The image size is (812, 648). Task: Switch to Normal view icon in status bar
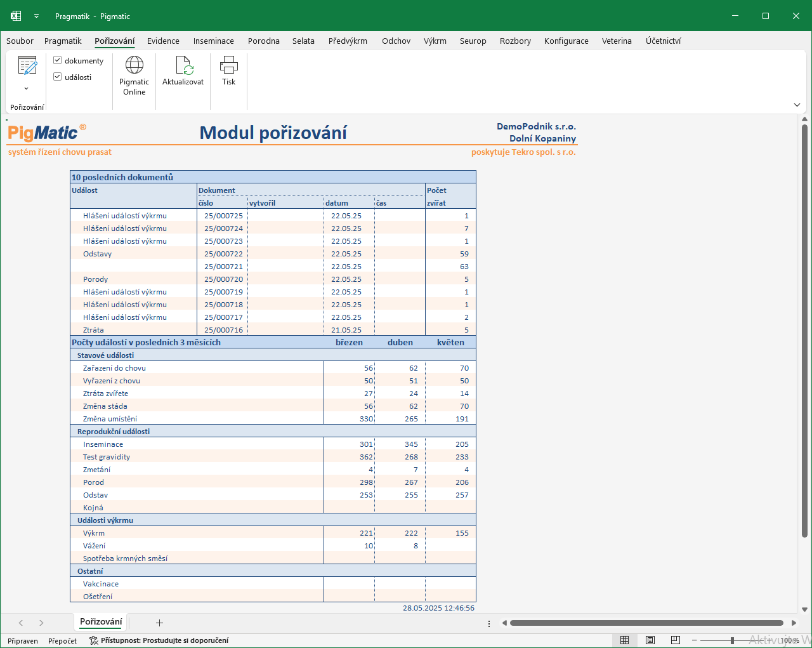(624, 640)
